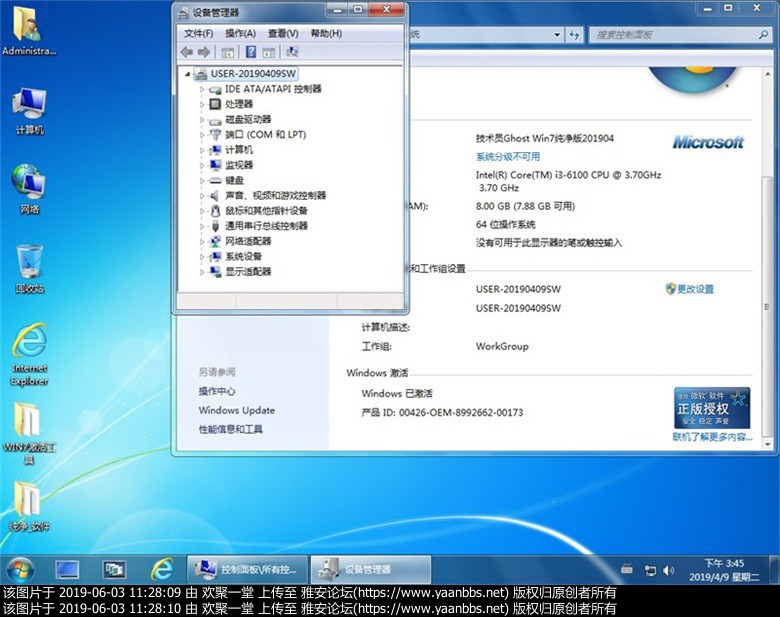Select root node USER-20190409SW in tree

253,74
